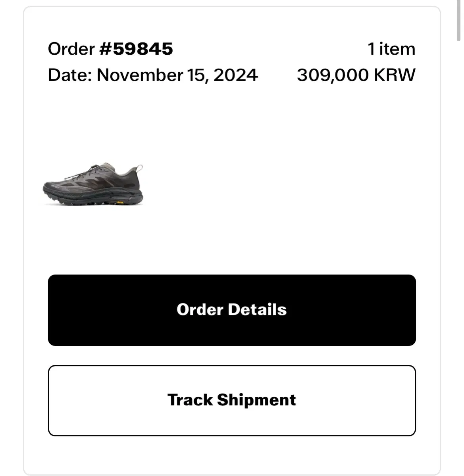Screen dimensions: 464x476
Task: Click the Track Shipment button
Action: 232,400
